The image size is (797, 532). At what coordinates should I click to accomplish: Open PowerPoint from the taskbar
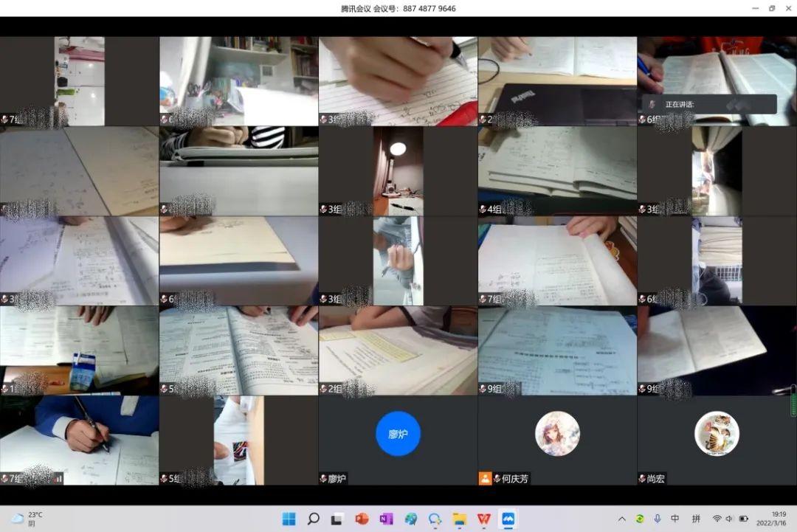(362, 519)
